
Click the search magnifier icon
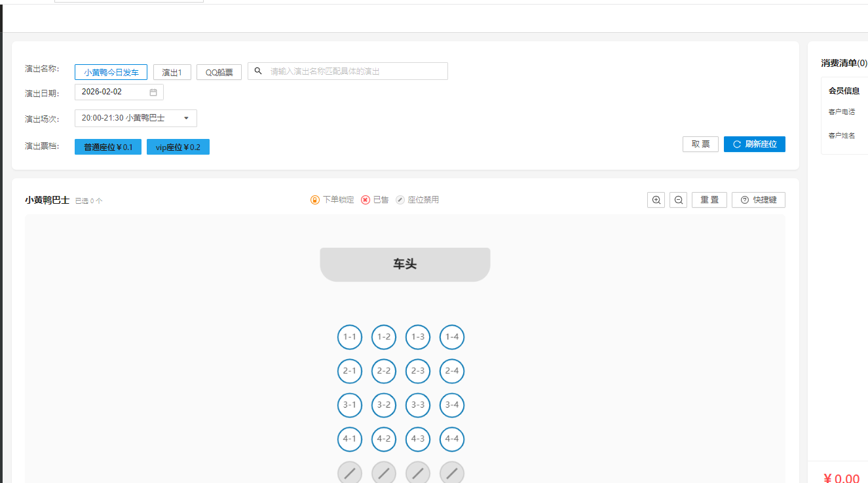coord(258,71)
